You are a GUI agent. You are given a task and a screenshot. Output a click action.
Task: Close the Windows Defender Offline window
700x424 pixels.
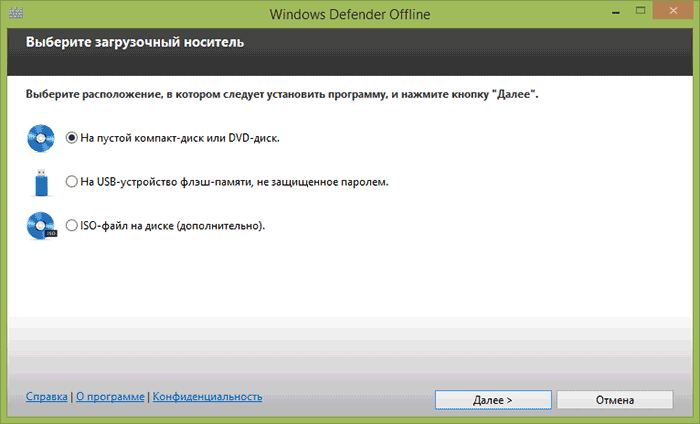point(673,11)
